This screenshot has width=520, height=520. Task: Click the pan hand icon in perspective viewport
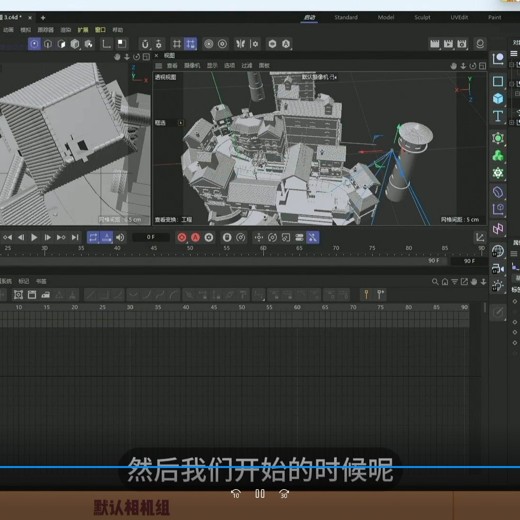coord(453,66)
